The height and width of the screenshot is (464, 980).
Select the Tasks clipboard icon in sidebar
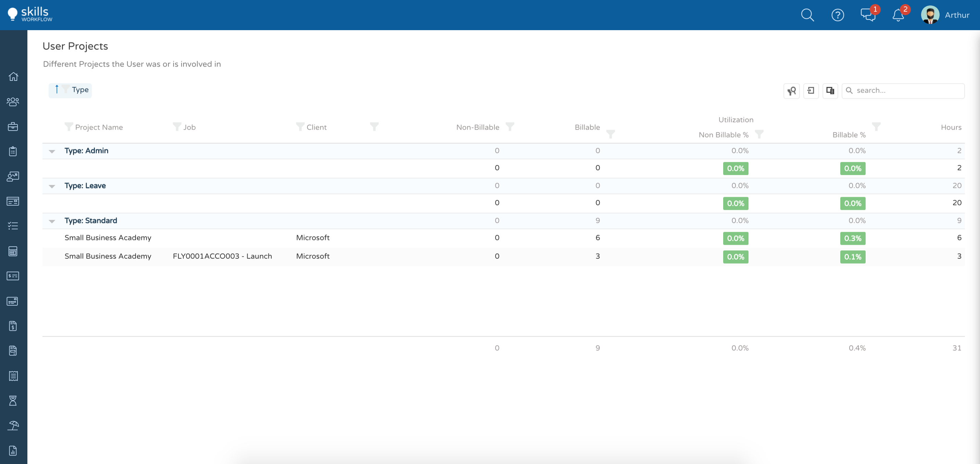pyautogui.click(x=13, y=151)
